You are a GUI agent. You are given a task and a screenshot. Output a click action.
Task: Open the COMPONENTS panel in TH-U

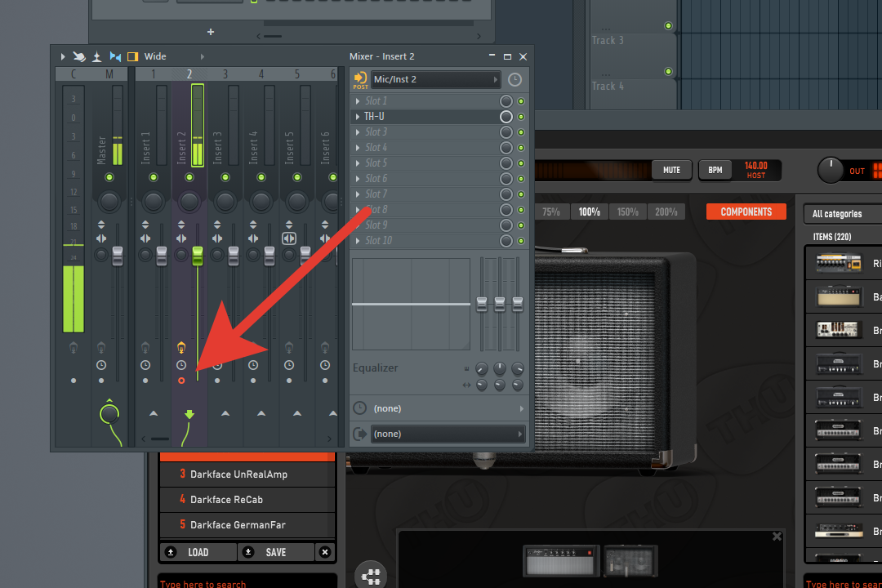pyautogui.click(x=746, y=212)
